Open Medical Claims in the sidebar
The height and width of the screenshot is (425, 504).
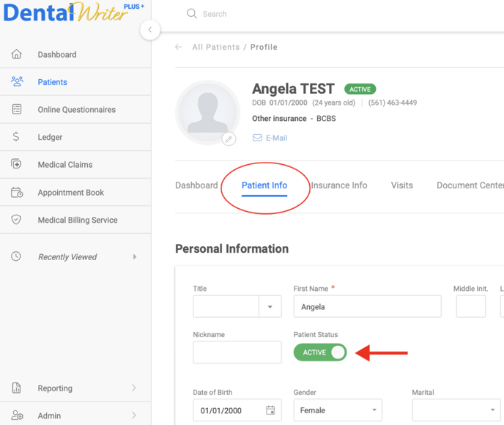(75, 165)
